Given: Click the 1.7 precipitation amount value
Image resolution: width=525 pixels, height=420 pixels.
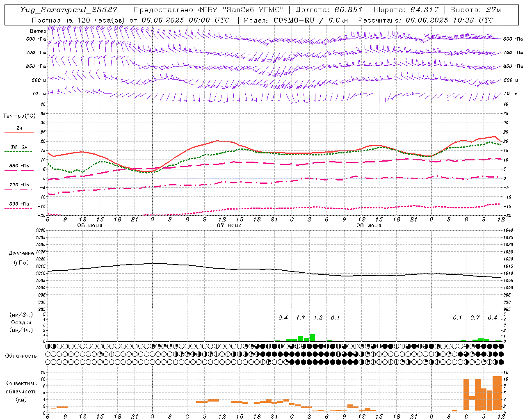Looking at the screenshot, I should [x=301, y=318].
